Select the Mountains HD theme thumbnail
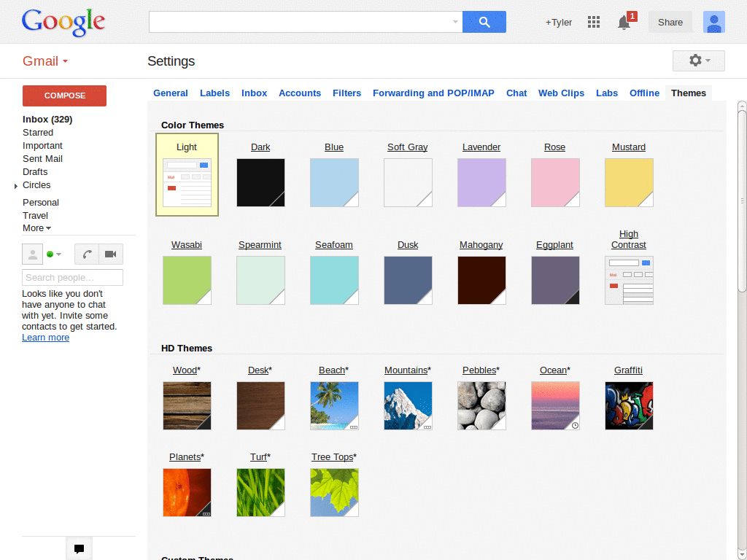This screenshot has width=747, height=560. [408, 405]
